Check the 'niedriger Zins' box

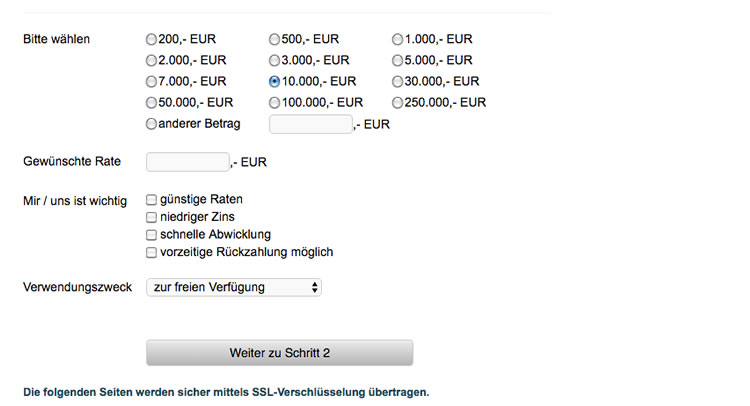tap(152, 217)
